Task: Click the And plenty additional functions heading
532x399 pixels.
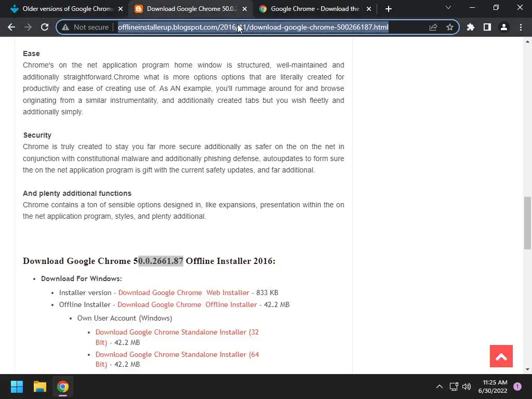Action: [x=77, y=193]
